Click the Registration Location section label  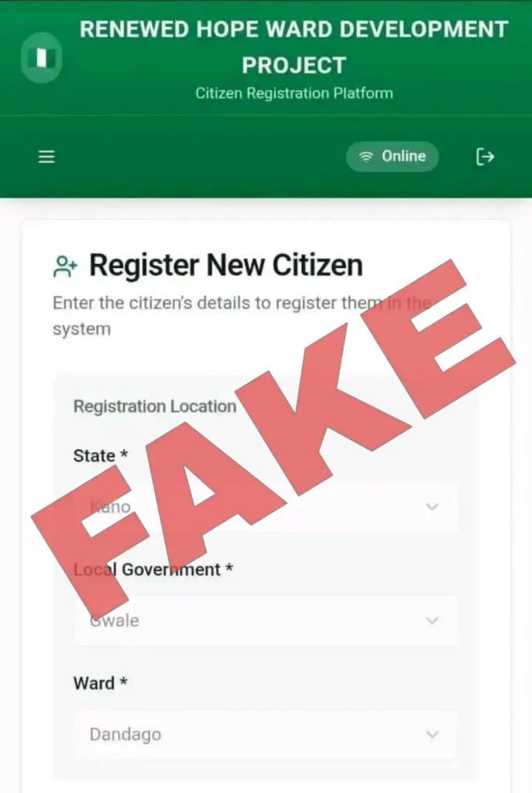(x=155, y=407)
